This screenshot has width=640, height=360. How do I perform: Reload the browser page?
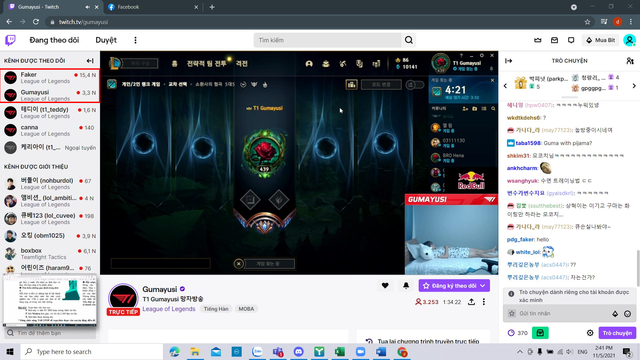[36, 22]
